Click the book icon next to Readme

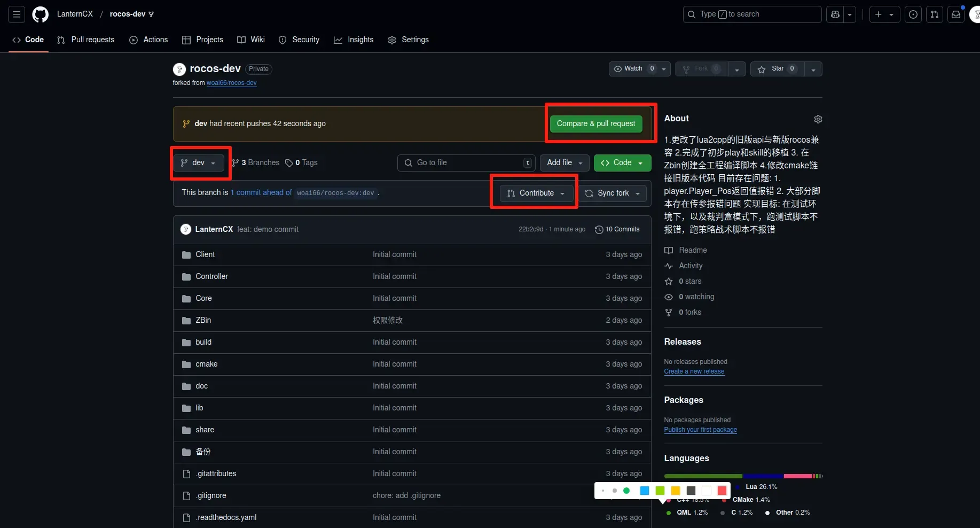pyautogui.click(x=669, y=250)
